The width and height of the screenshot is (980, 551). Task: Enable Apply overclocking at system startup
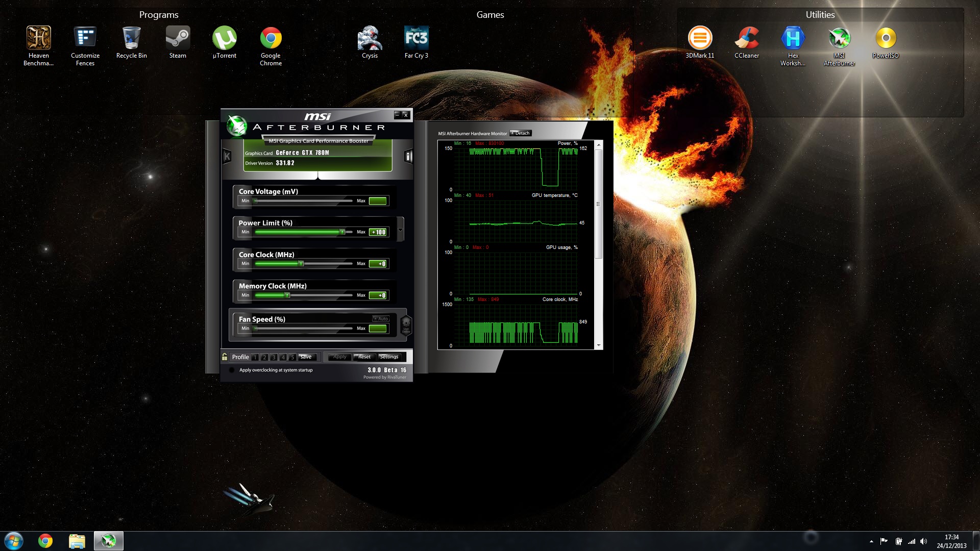pos(232,370)
